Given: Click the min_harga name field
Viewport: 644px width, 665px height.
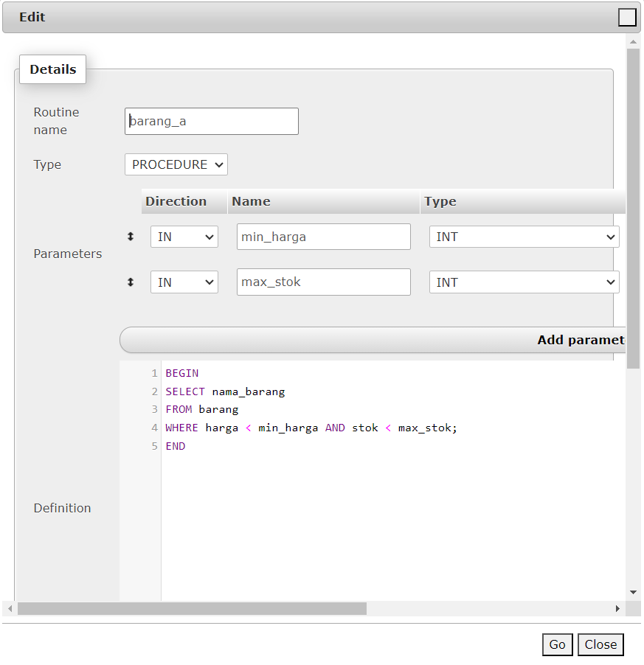Looking at the screenshot, I should click(323, 237).
